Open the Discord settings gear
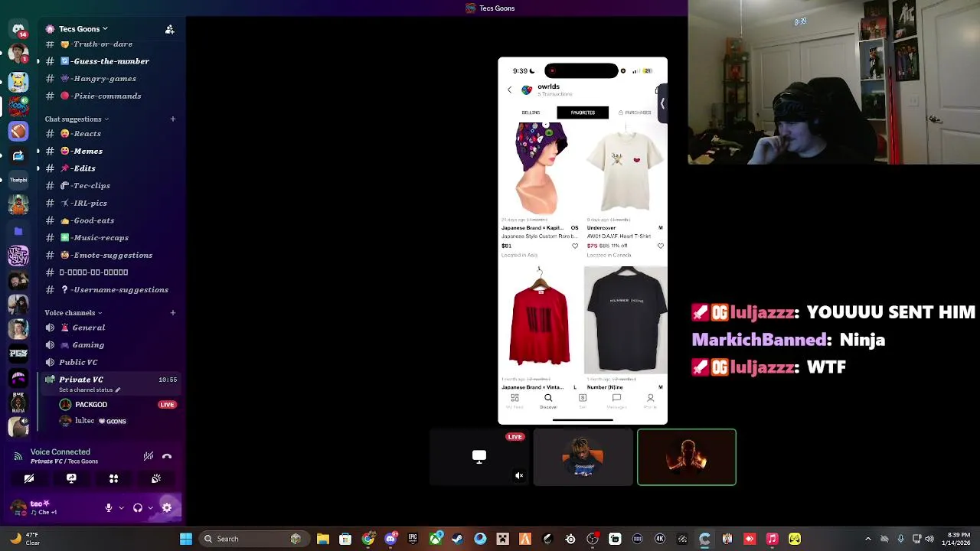Screen dimensions: 980x551 tap(167, 507)
